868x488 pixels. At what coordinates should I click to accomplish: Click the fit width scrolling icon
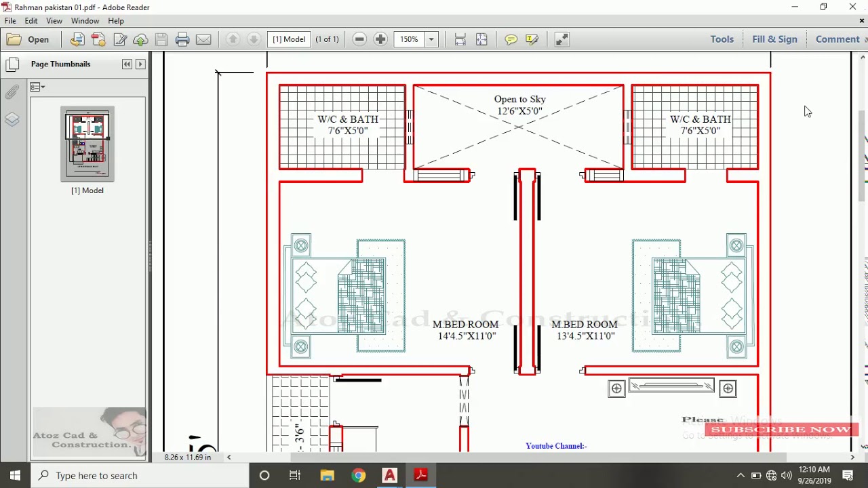pyautogui.click(x=460, y=39)
